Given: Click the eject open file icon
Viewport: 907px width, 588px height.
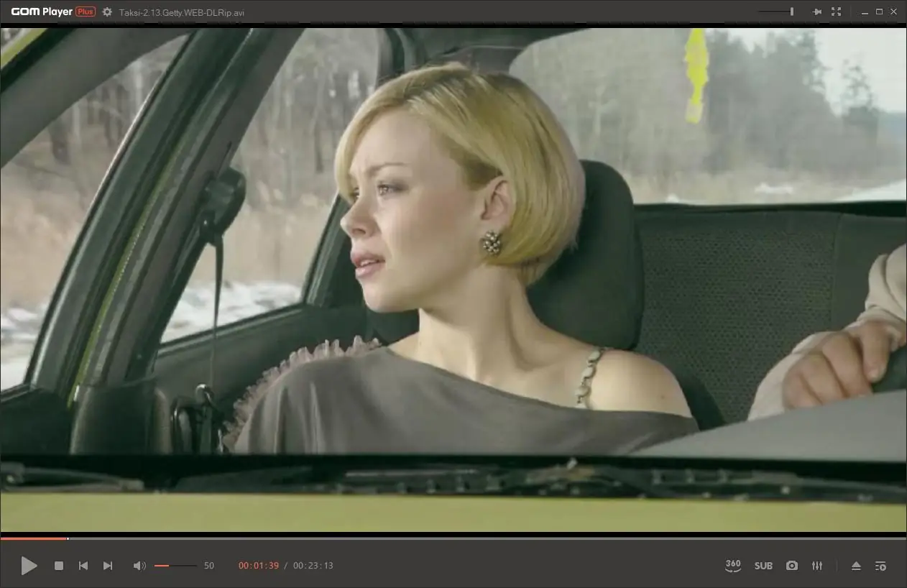Looking at the screenshot, I should coord(856,566).
